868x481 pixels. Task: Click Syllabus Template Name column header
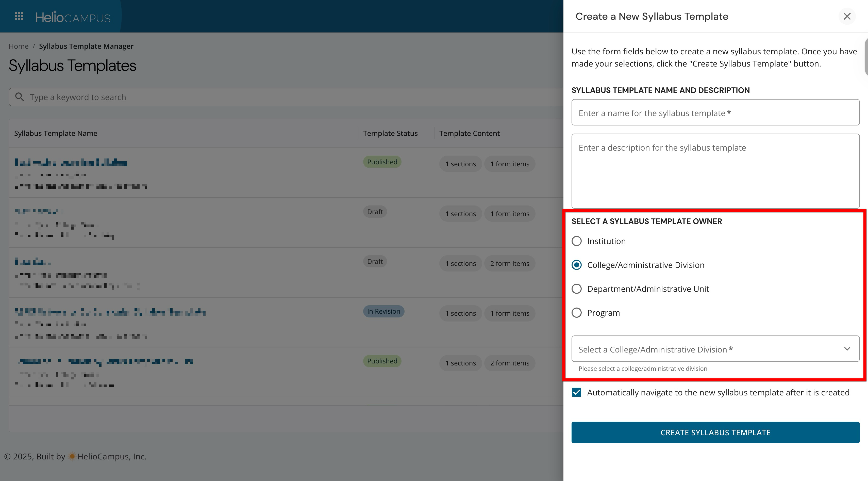click(x=56, y=134)
